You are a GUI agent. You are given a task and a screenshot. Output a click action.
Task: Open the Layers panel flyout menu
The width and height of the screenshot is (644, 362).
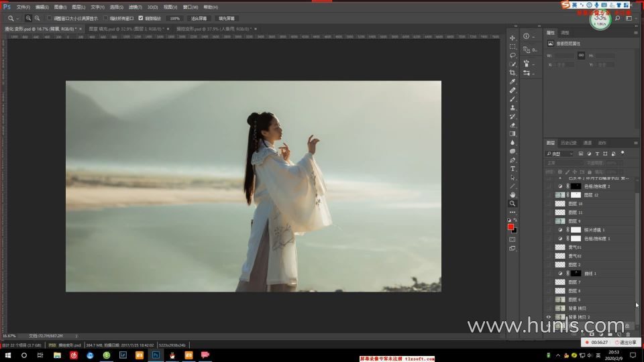(x=636, y=143)
